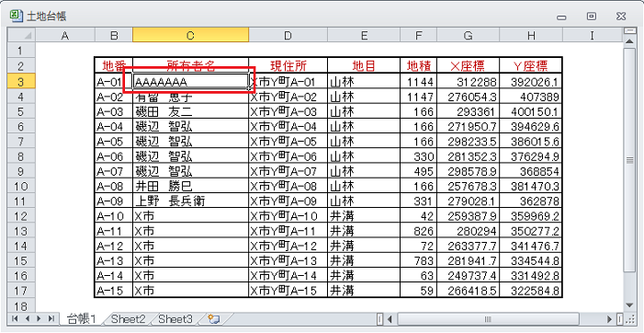The height and width of the screenshot is (333, 644).
Task: Click the 地番 header cell
Action: 114,66
